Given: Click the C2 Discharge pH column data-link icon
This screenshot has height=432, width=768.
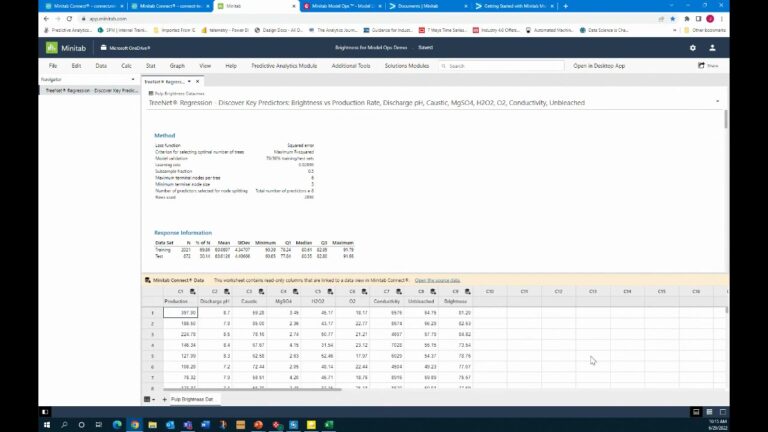Looking at the screenshot, I should pyautogui.click(x=227, y=291).
